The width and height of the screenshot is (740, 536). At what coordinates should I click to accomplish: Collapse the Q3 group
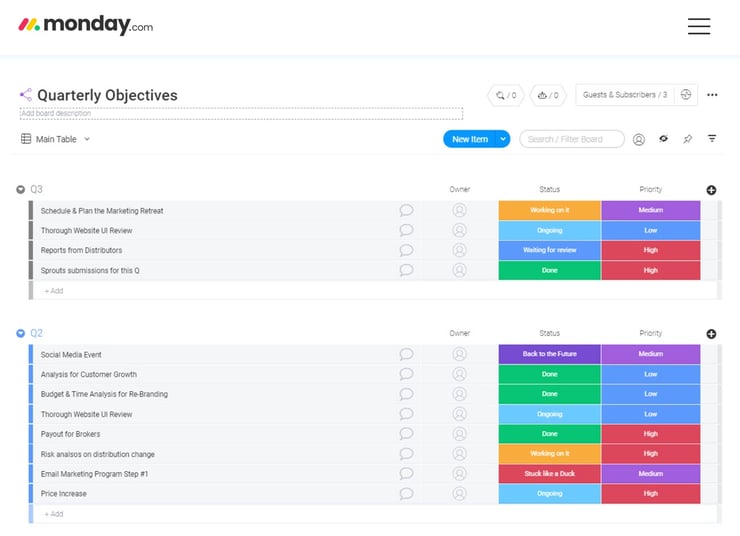tap(20, 190)
